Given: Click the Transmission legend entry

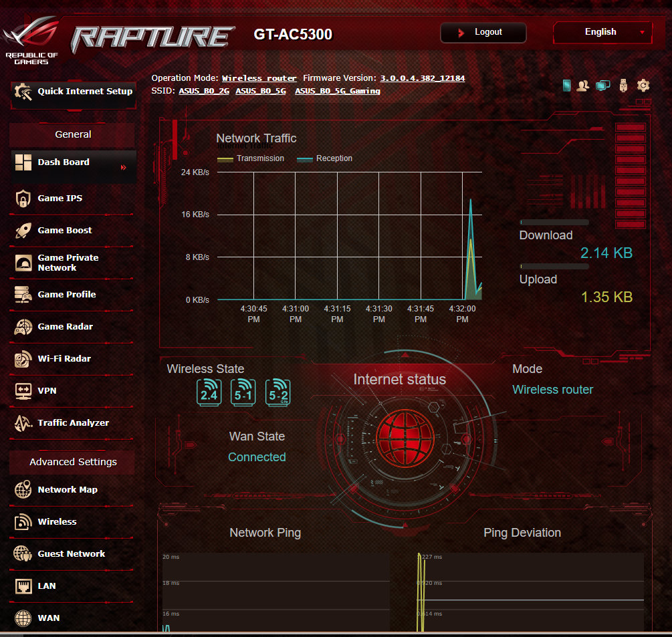Looking at the screenshot, I should click(251, 158).
